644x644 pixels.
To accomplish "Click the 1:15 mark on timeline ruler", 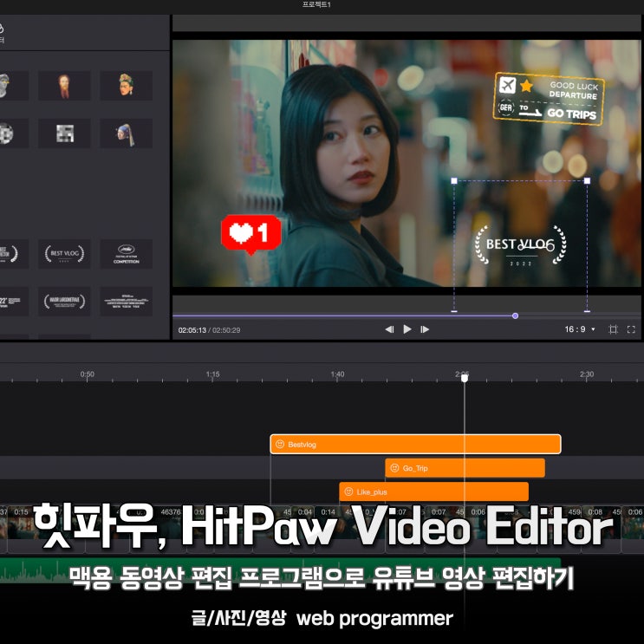I will 212,374.
